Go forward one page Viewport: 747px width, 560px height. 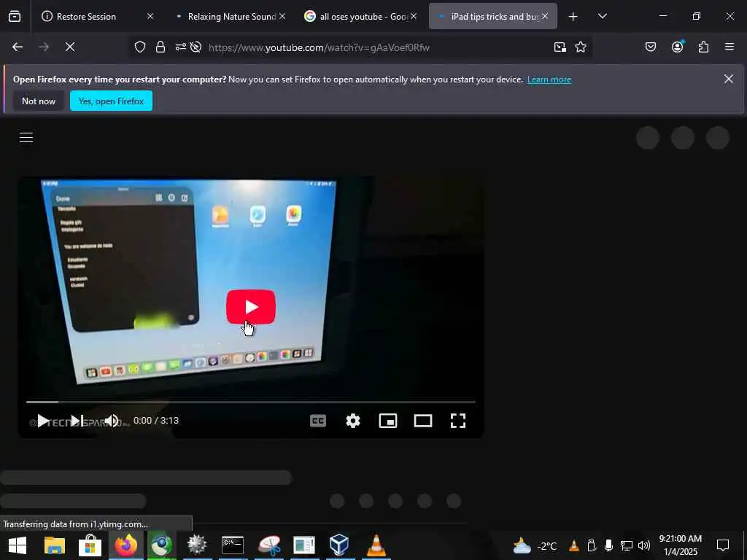(x=44, y=47)
